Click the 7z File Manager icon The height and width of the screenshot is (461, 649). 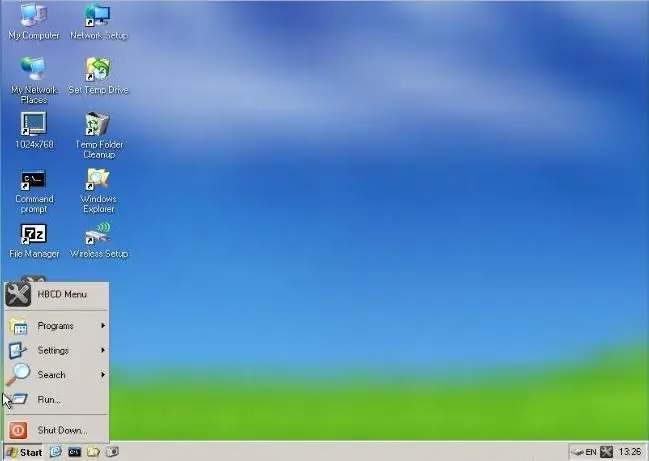coord(34,241)
